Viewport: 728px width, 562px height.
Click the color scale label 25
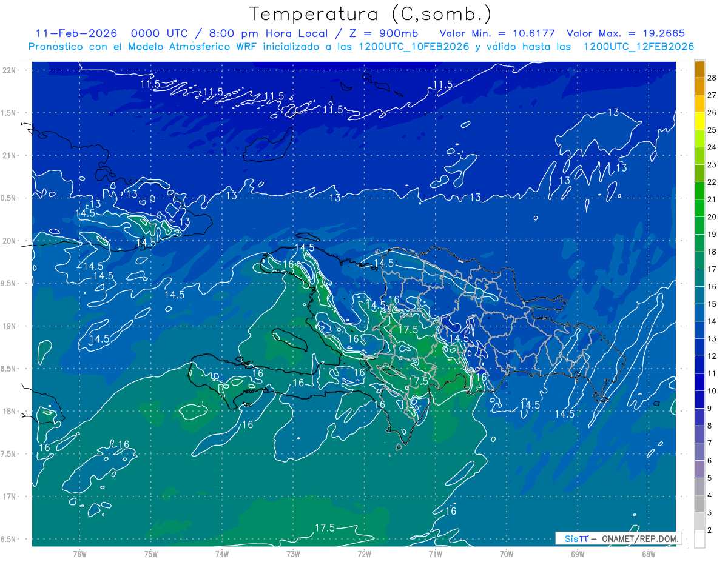pos(712,130)
